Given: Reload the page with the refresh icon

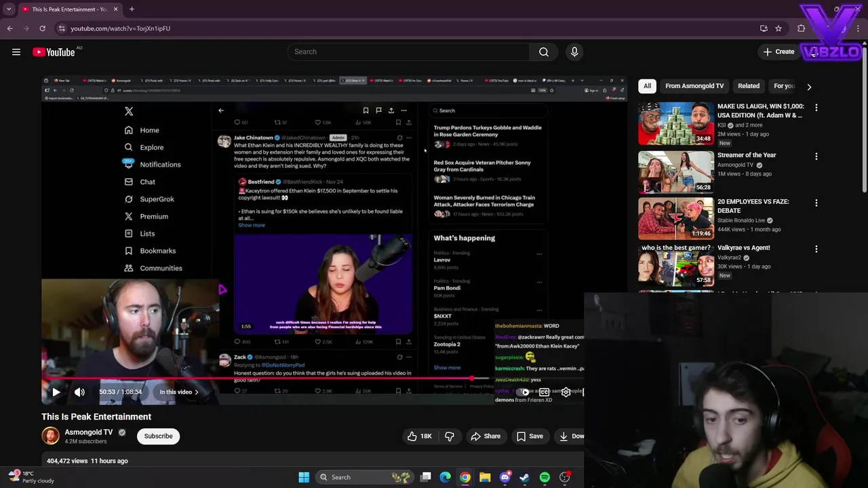Looking at the screenshot, I should (x=42, y=28).
